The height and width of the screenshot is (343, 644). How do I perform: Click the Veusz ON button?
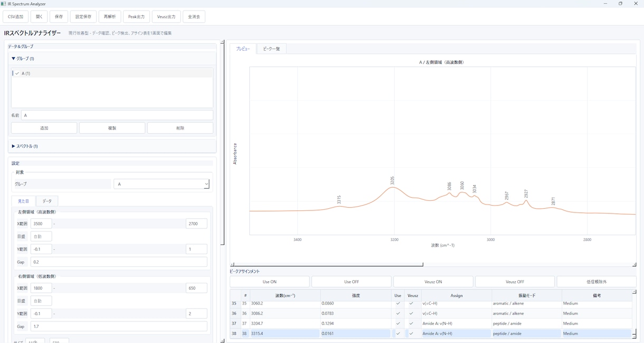pos(433,282)
